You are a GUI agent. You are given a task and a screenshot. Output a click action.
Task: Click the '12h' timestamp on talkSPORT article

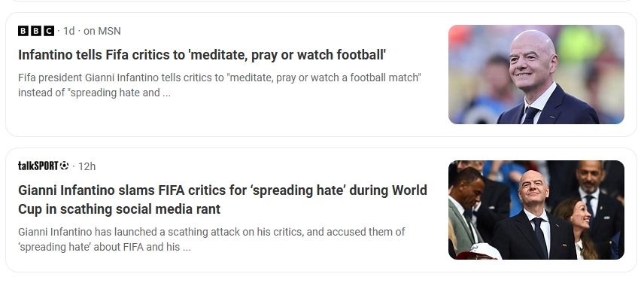coord(87,166)
